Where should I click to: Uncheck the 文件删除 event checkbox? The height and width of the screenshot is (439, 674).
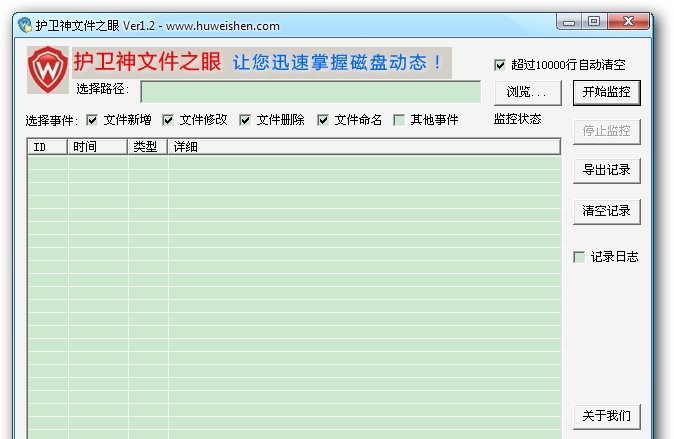[245, 120]
